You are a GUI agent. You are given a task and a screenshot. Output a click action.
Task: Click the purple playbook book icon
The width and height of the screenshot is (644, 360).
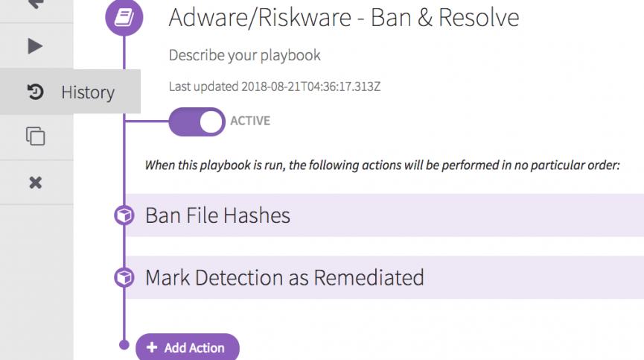[124, 18]
